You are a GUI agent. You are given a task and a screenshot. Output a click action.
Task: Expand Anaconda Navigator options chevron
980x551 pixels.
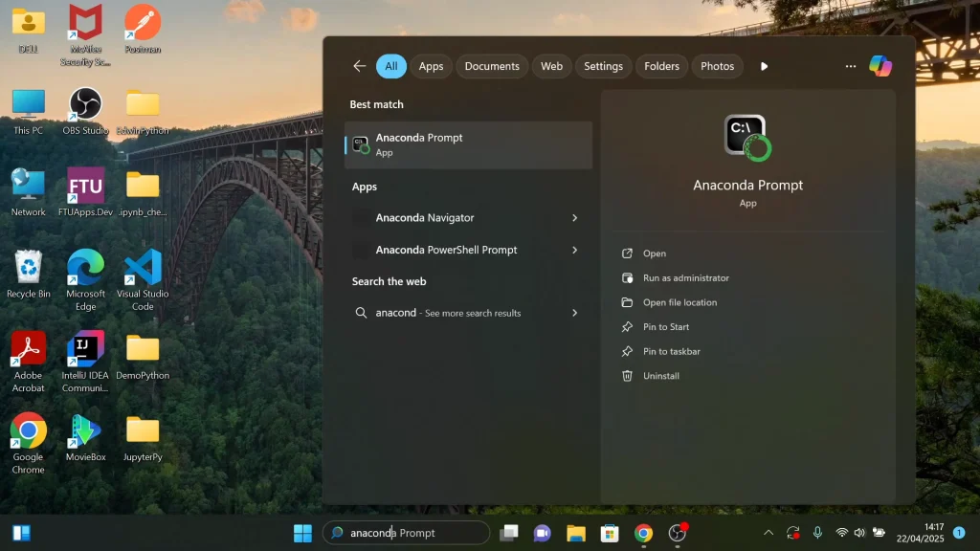574,218
